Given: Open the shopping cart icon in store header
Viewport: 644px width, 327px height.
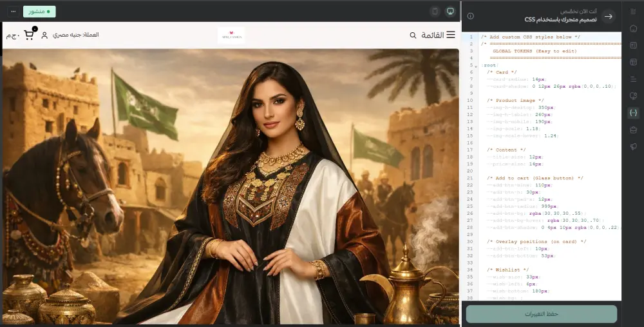Looking at the screenshot, I should (x=30, y=34).
